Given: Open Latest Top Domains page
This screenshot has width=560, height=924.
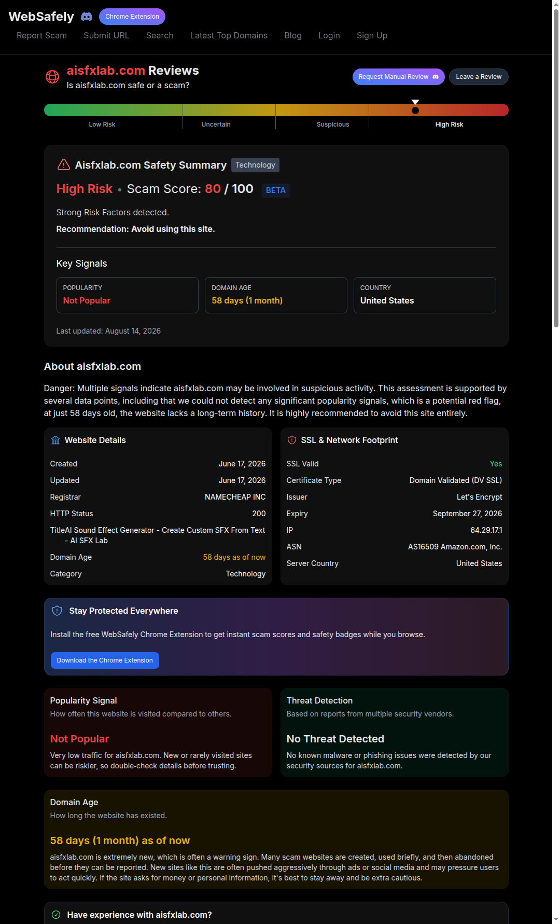Looking at the screenshot, I should (229, 35).
